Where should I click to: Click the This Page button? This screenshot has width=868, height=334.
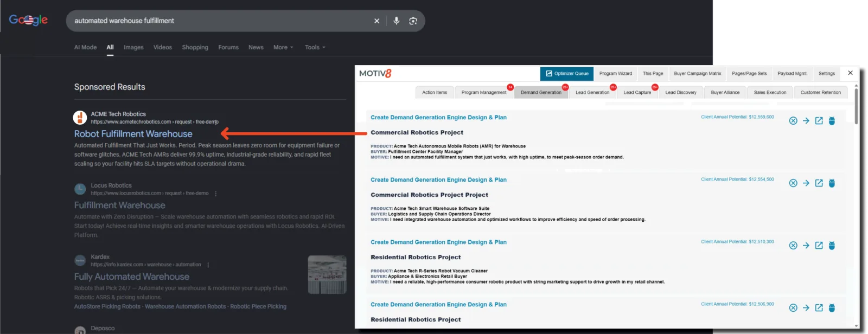tap(653, 73)
